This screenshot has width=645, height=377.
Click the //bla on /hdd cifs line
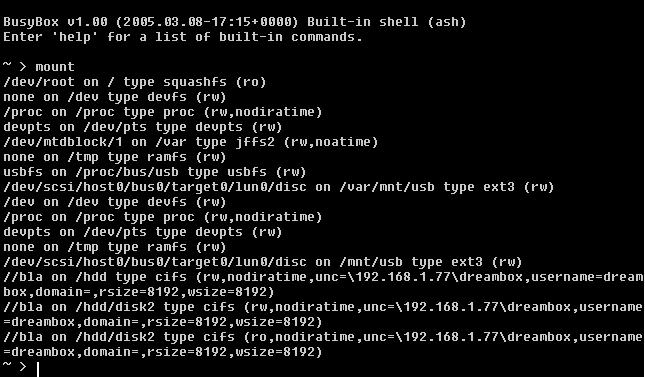322,284
